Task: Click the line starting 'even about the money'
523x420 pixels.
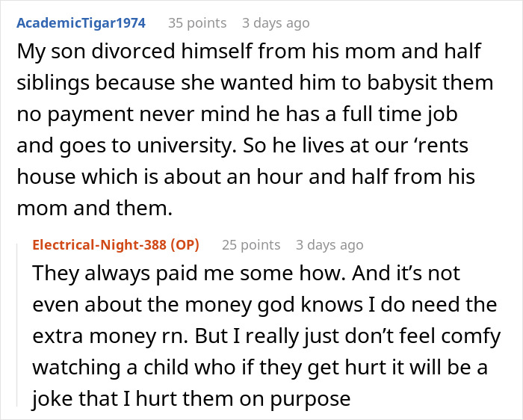Action: (265, 304)
